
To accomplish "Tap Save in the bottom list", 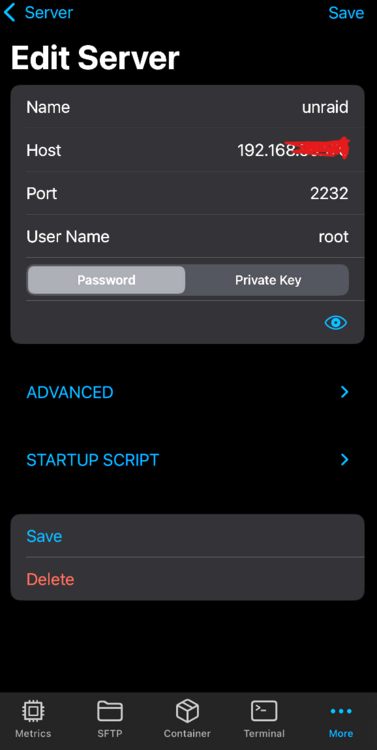I will click(x=44, y=536).
